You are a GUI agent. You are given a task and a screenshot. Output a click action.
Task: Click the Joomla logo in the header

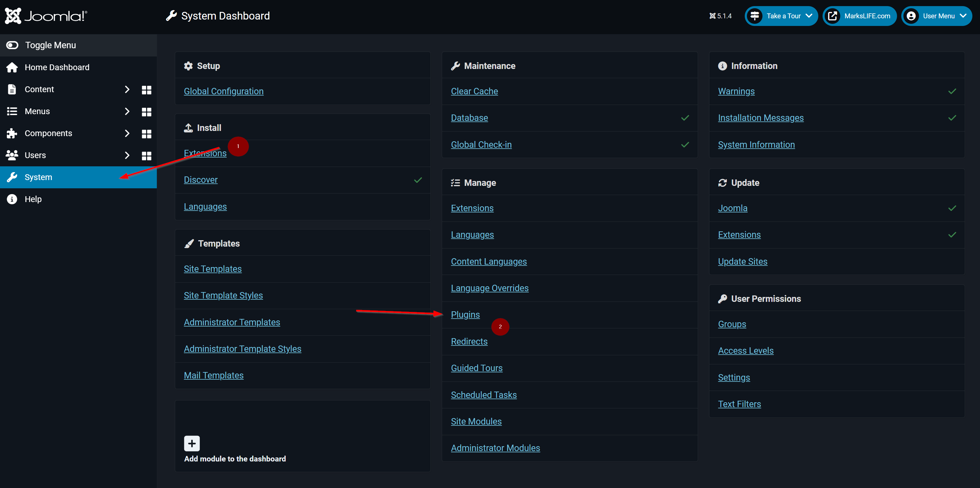tap(46, 16)
